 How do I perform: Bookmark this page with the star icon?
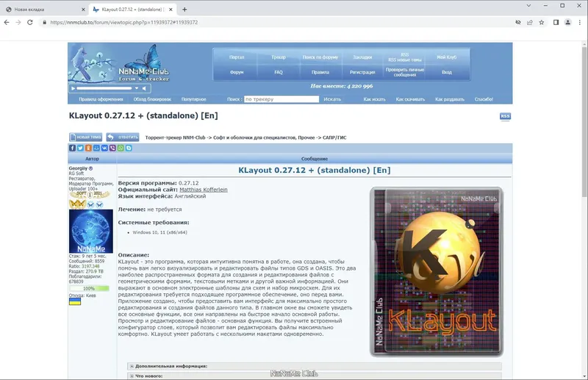[x=542, y=23]
